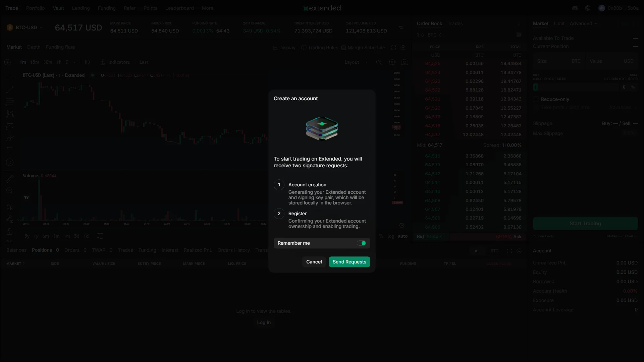Switch to the Depth chart tab
This screenshot has height=362, width=644.
(x=34, y=47)
